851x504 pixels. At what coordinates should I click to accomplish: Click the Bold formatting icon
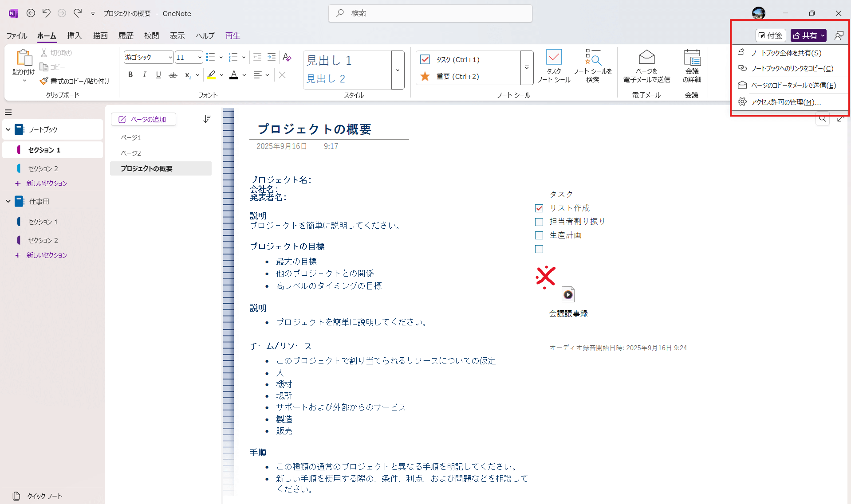click(x=130, y=75)
